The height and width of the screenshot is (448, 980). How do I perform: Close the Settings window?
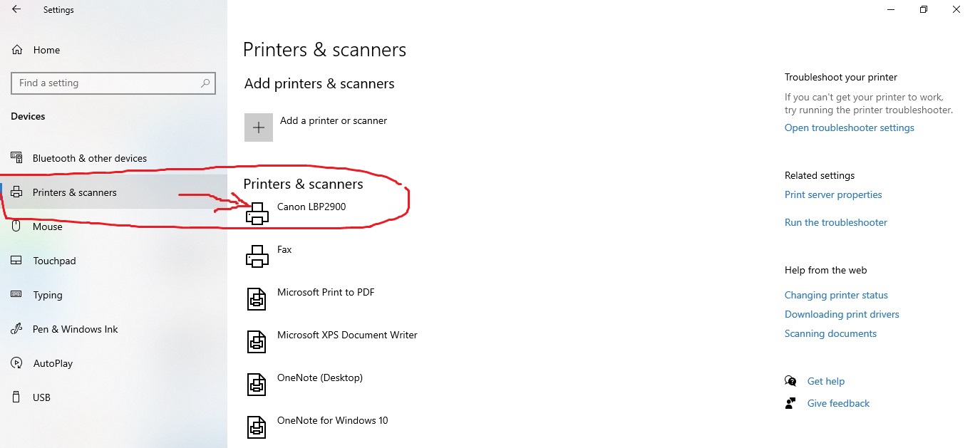[x=956, y=9]
